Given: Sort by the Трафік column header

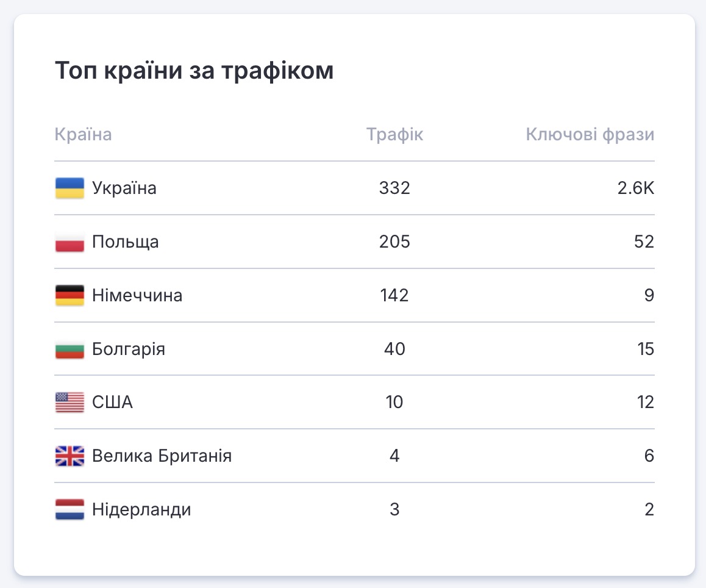Looking at the screenshot, I should coord(394,134).
